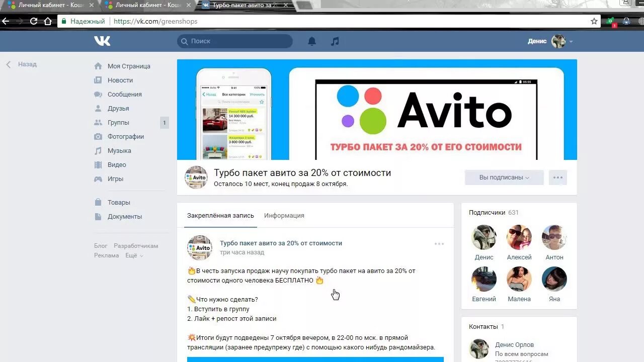Select the Турбо пакет авито browser tab
Screen dimensions: 644x362
tap(244, 5)
